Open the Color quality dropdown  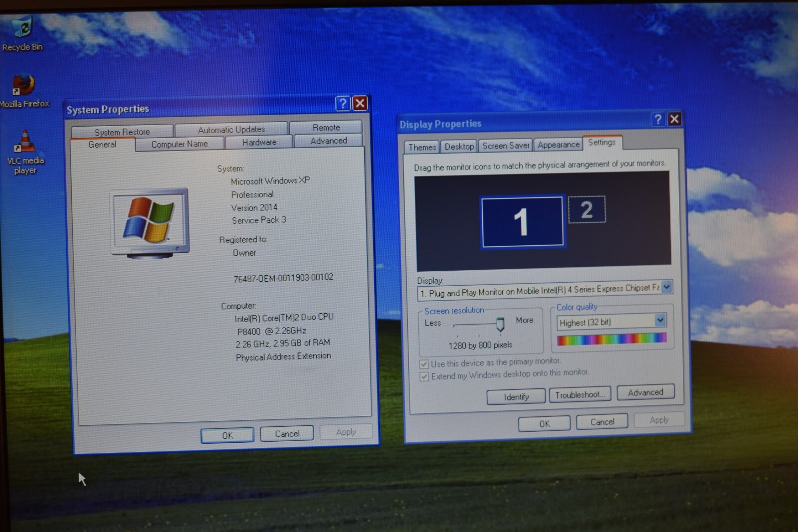click(x=660, y=320)
